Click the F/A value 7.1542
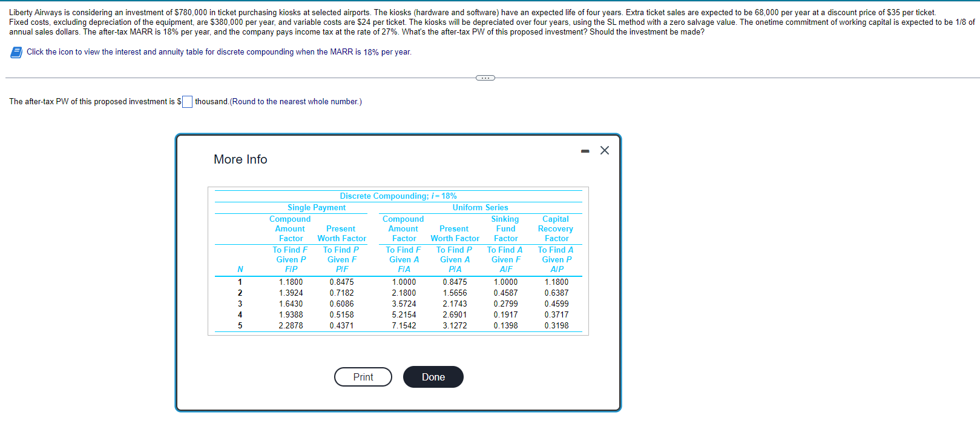 (x=404, y=325)
